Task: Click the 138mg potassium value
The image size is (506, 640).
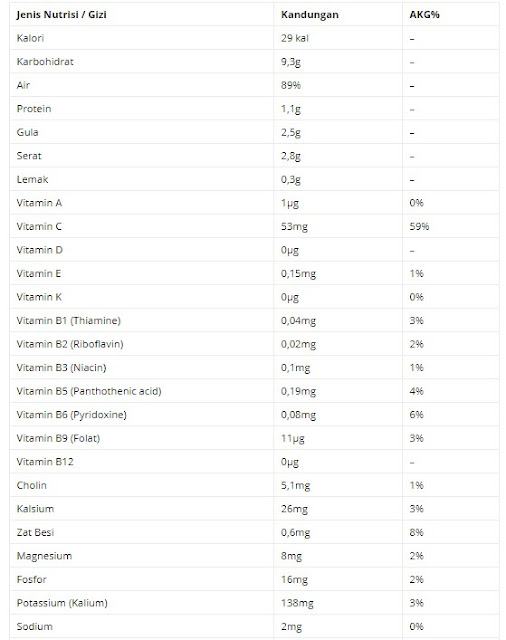Action: click(297, 603)
